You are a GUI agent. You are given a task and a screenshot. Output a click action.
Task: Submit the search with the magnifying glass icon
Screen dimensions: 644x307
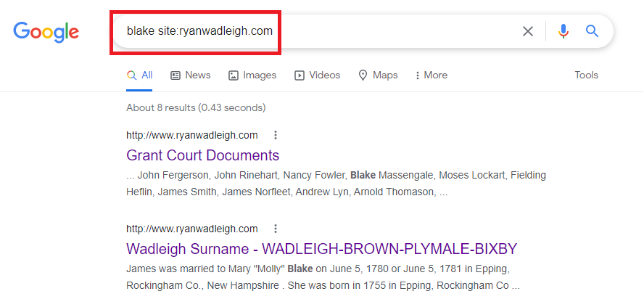592,30
